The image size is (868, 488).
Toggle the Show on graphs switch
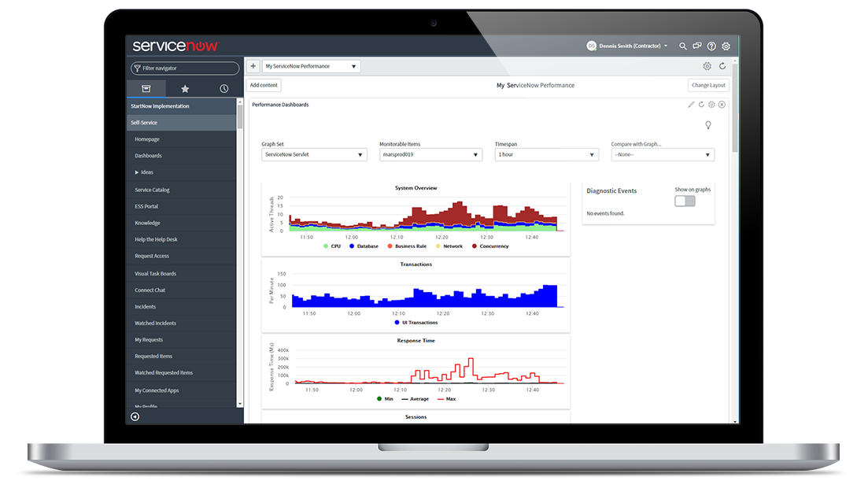point(684,201)
